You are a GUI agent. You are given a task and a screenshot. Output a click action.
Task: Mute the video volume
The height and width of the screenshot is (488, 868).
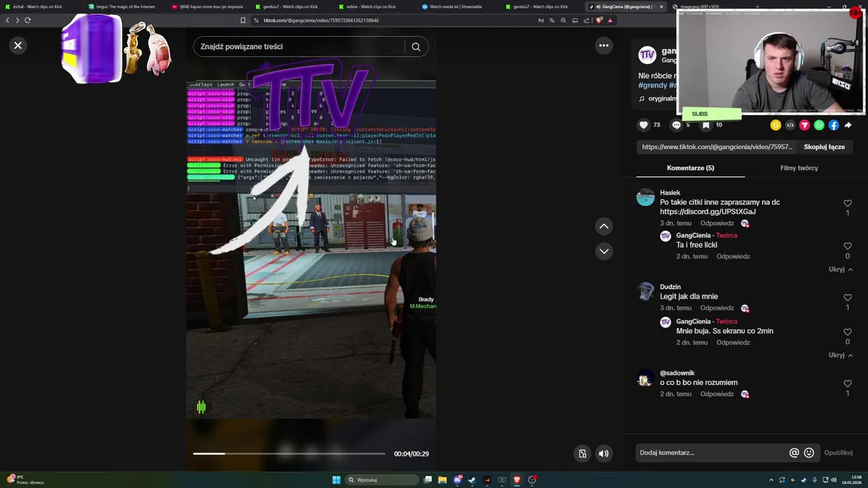click(604, 453)
